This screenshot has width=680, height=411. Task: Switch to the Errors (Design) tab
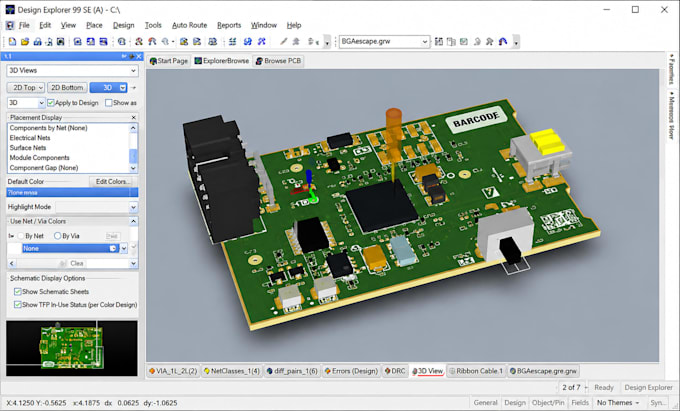tap(351, 371)
